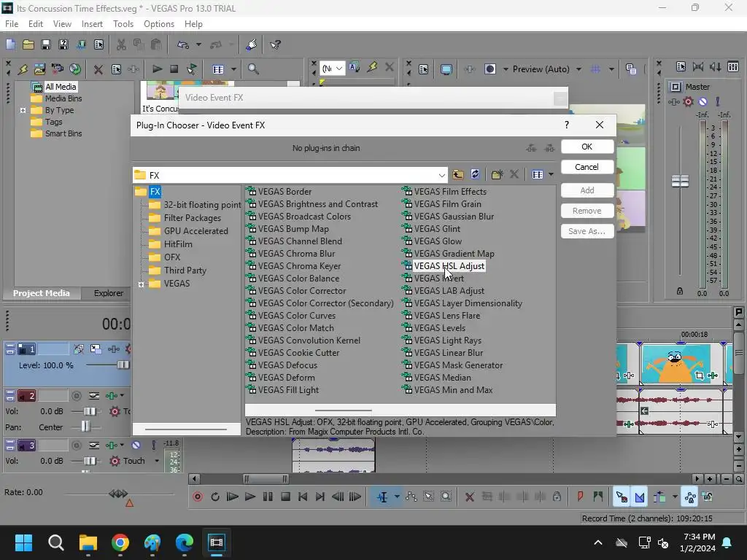Image resolution: width=747 pixels, height=560 pixels.
Task: Toggle Auto Ripple in bottom toolbar
Action: tap(659, 497)
